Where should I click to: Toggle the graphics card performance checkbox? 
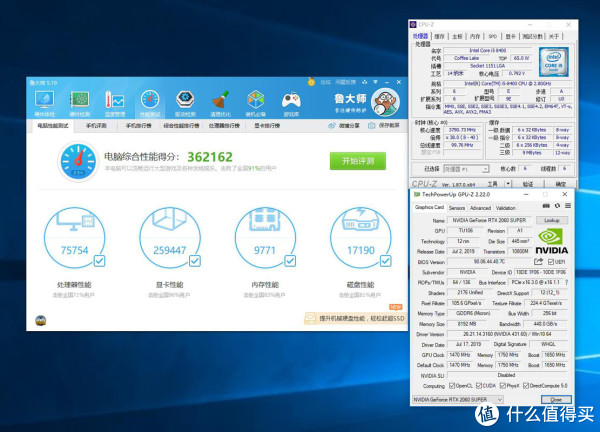pyautogui.click(x=195, y=261)
